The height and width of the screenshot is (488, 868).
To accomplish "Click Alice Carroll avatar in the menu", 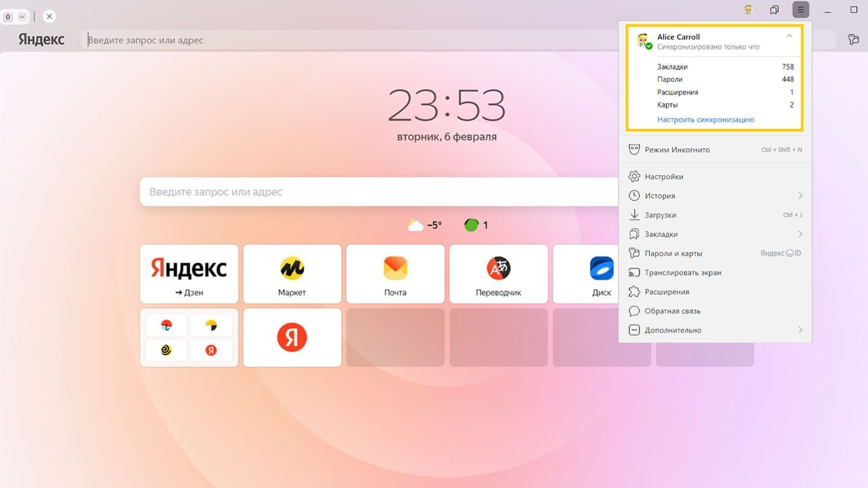I will point(644,41).
